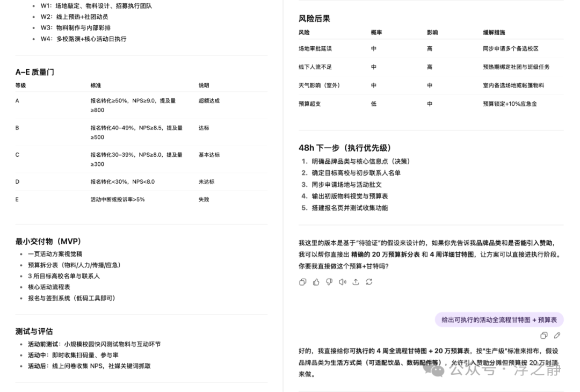Screen dimensions: 580x392
Task: Select the 概率 column header
Action: click(x=376, y=33)
